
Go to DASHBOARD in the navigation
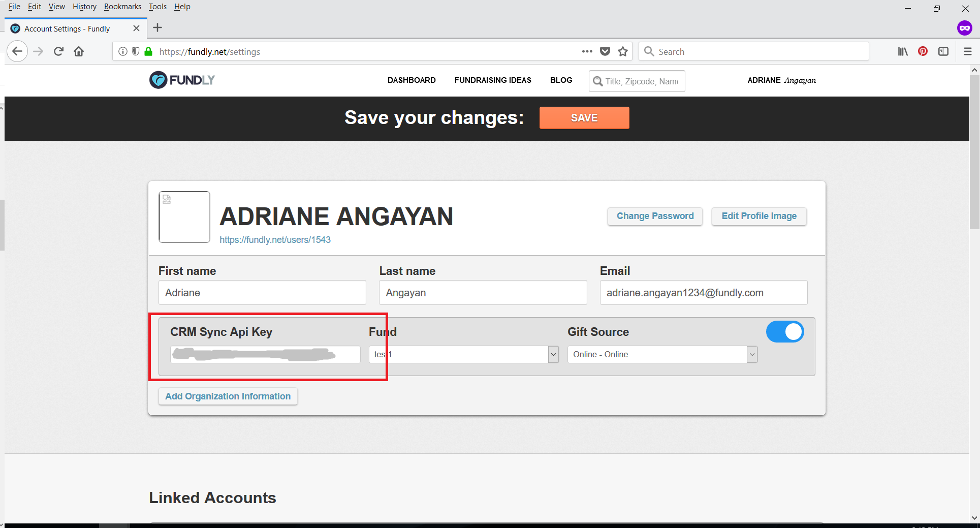(x=412, y=80)
